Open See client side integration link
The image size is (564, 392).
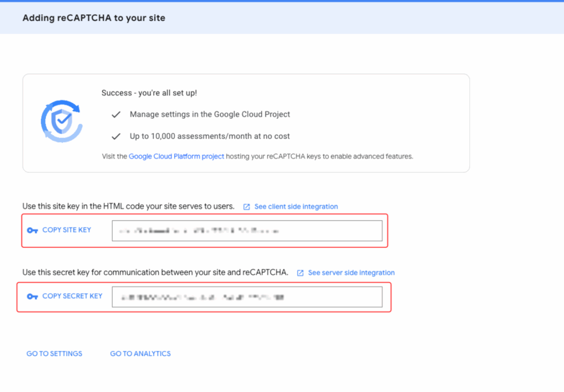click(x=296, y=206)
